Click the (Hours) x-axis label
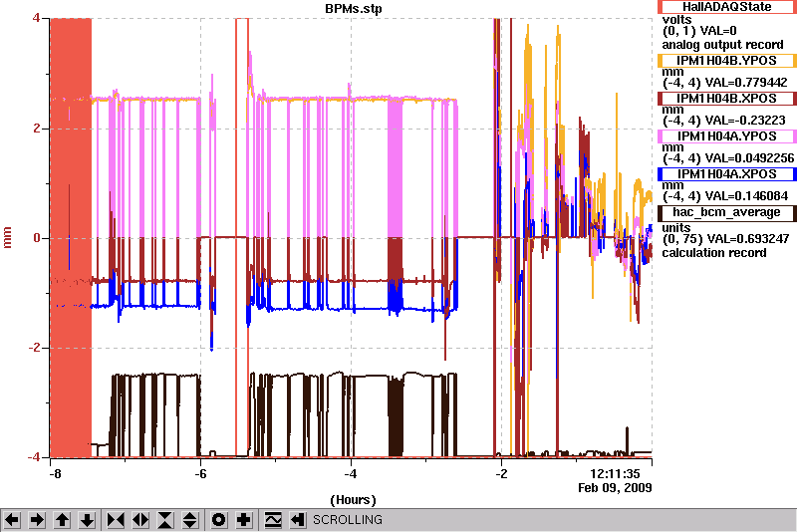 (x=354, y=500)
